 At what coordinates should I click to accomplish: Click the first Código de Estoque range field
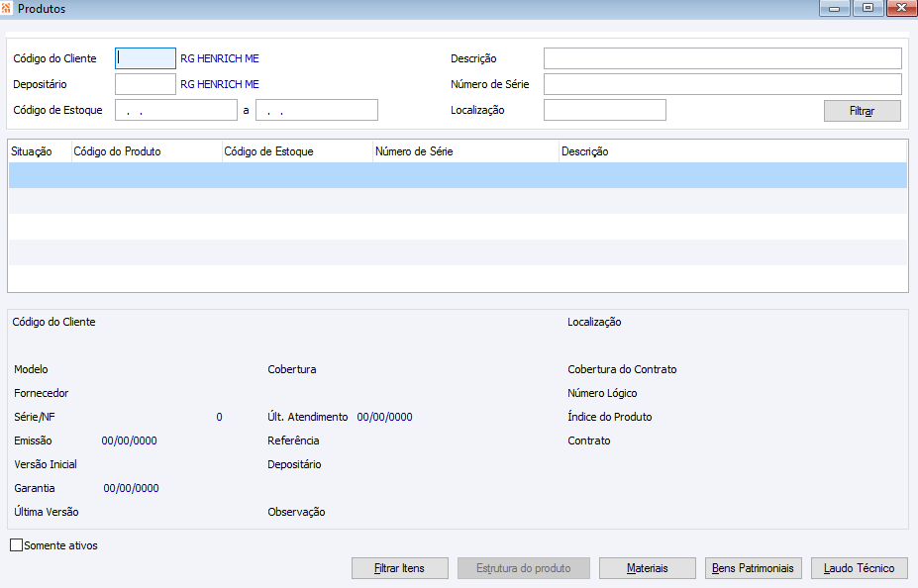[176, 110]
